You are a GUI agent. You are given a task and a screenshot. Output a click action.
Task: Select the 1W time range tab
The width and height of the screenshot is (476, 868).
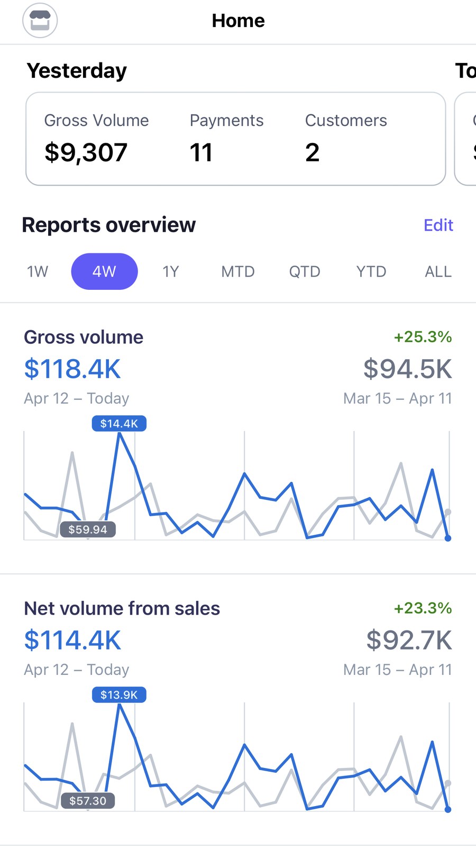tap(38, 271)
